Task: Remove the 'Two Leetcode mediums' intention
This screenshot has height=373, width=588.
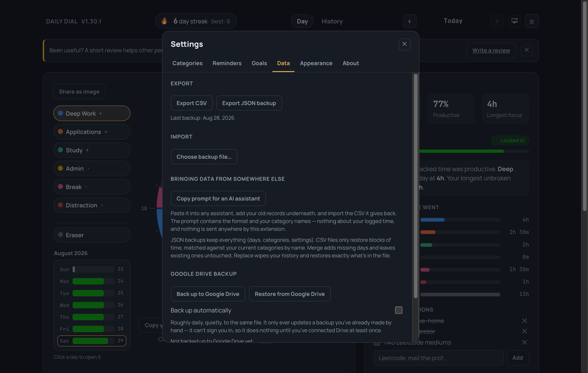Action: [x=524, y=342]
